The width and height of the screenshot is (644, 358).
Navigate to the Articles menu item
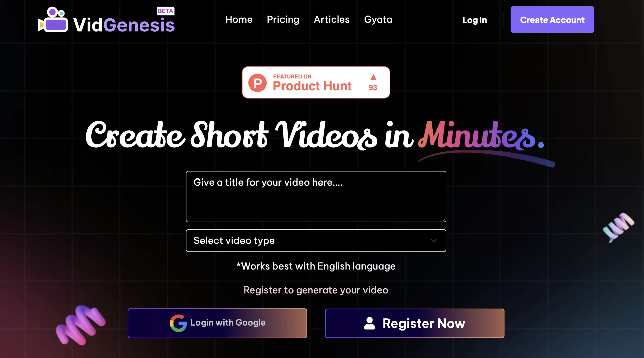332,20
